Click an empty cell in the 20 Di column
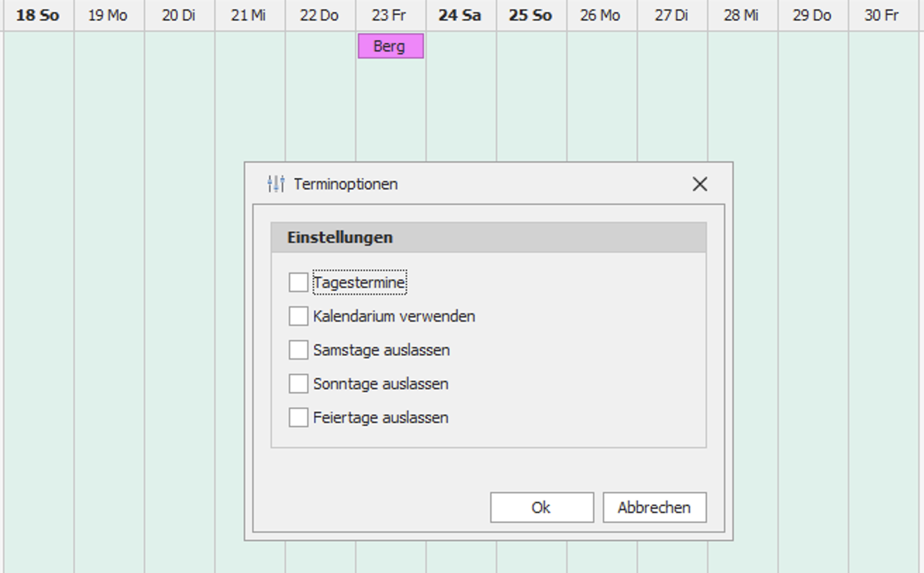 coord(177,106)
